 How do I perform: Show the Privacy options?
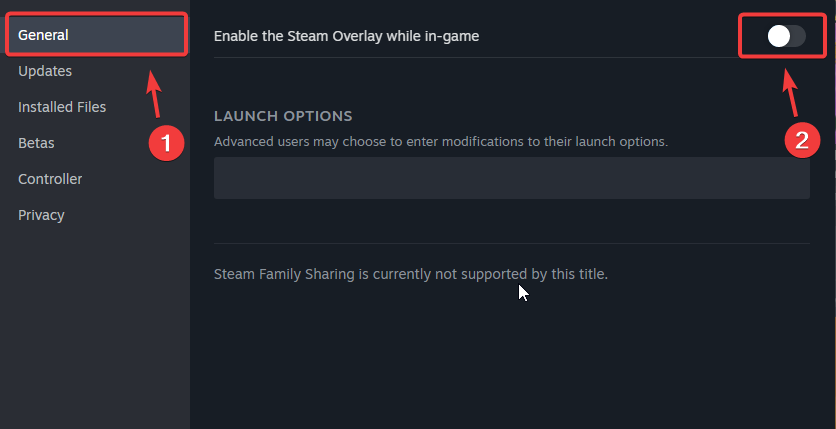click(41, 215)
